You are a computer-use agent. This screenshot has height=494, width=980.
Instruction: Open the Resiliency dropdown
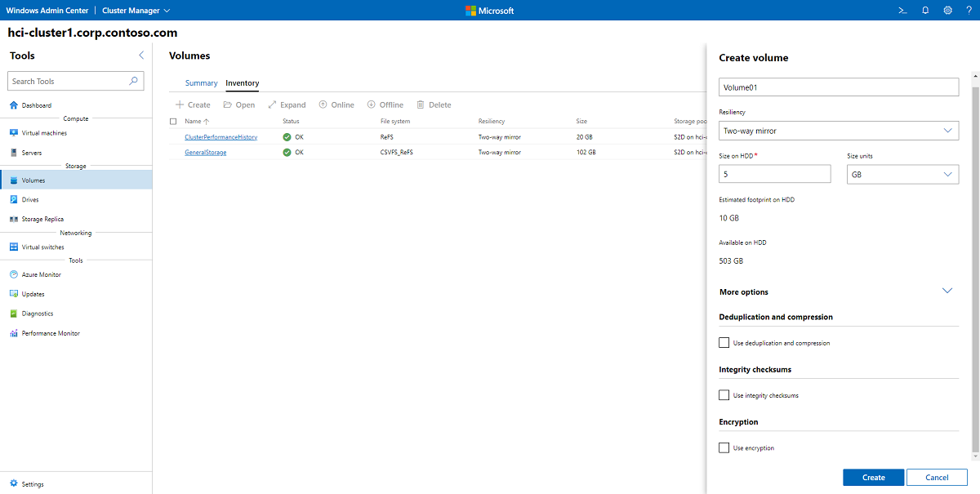point(838,130)
